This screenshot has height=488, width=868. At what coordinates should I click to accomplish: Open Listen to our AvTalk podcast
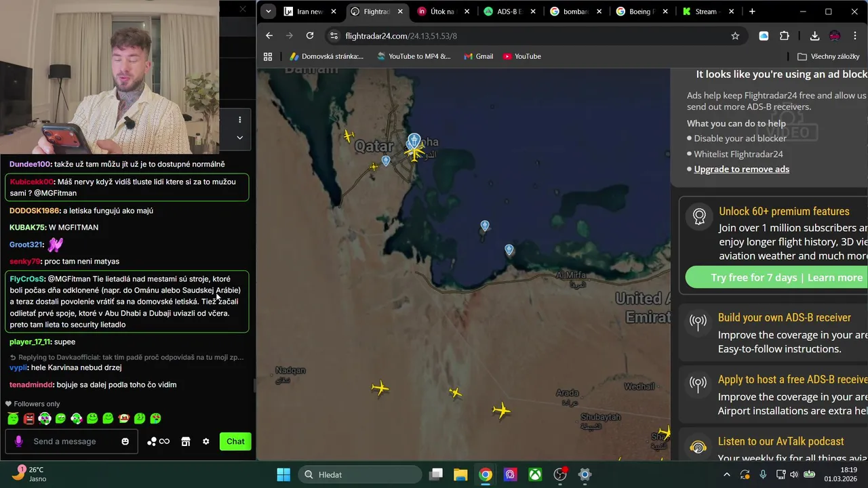[x=781, y=441]
